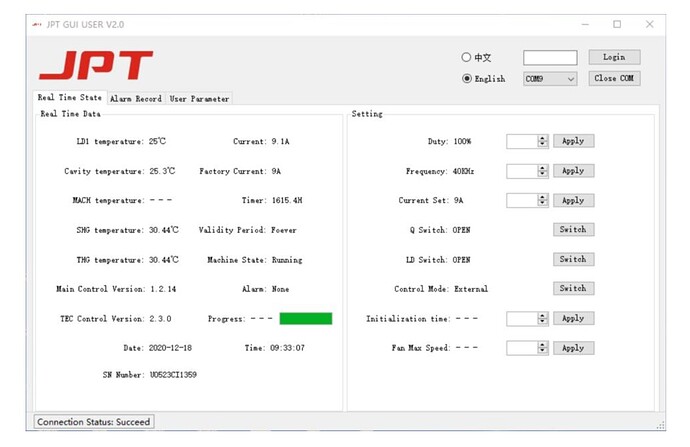The width and height of the screenshot is (690, 447).
Task: Maximize the JPT GUI window
Action: point(617,24)
